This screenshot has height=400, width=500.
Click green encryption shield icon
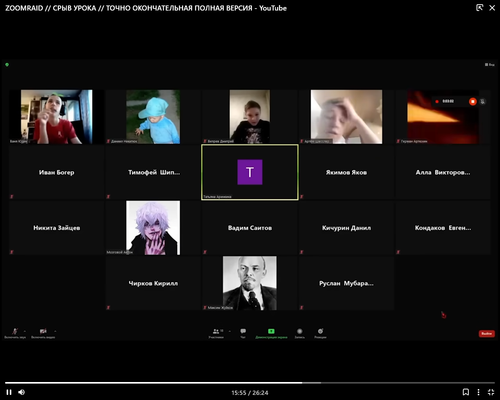pos(7,64)
